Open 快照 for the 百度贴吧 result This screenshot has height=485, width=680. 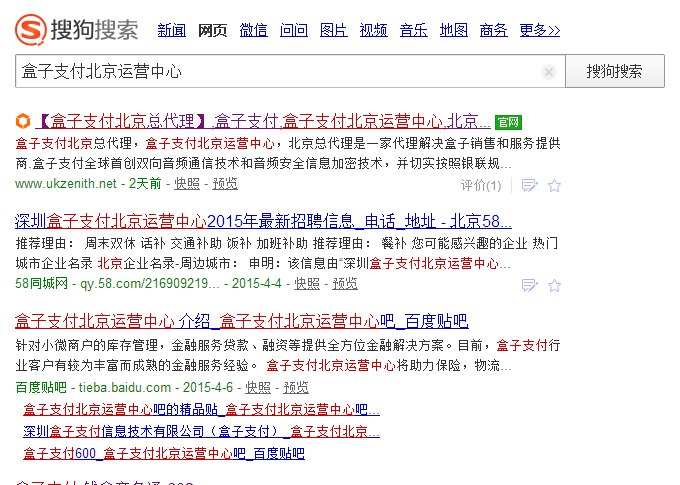tap(258, 387)
